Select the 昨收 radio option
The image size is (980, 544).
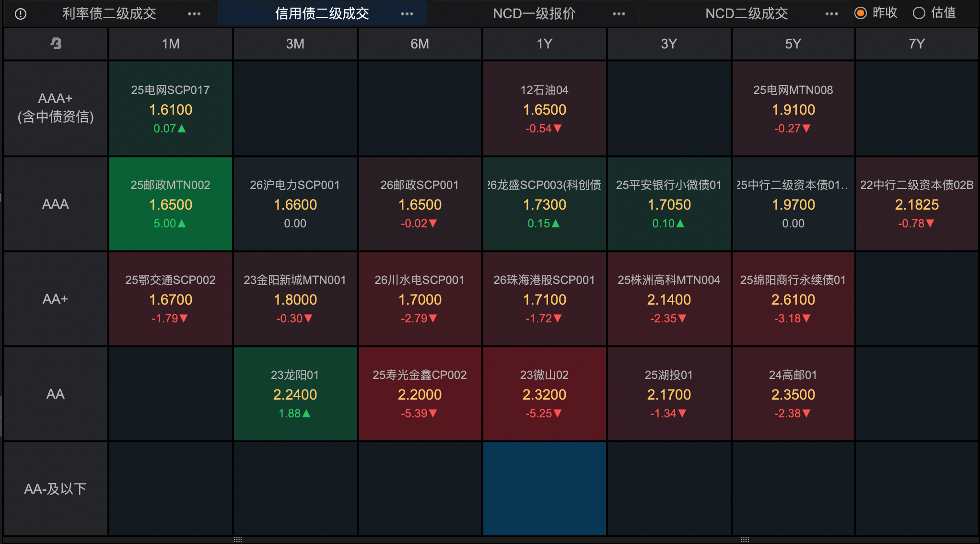861,13
